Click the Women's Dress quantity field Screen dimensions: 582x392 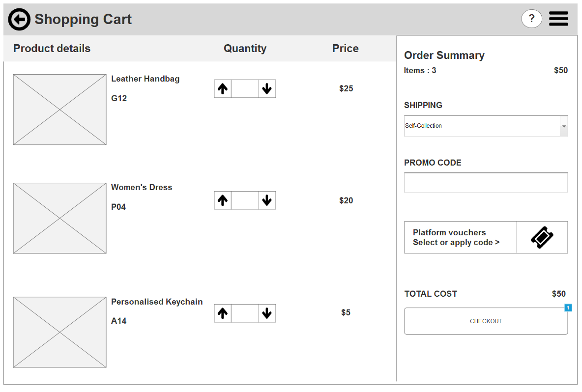[x=245, y=200]
